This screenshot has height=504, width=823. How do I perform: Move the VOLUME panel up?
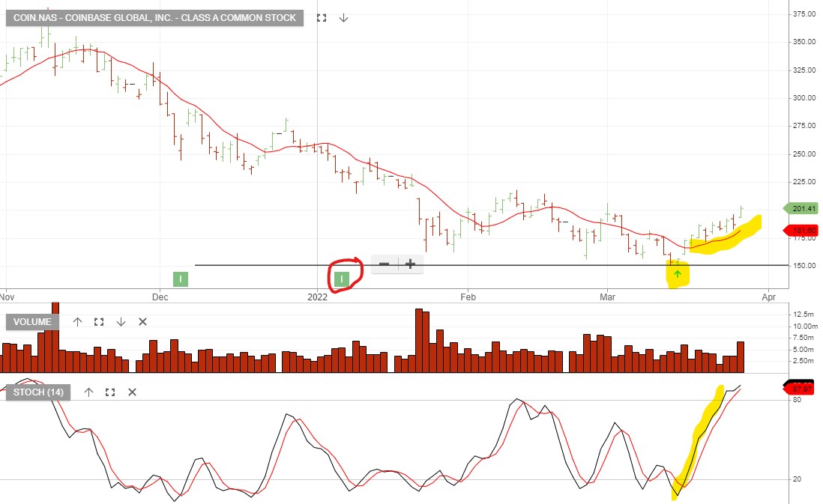76,322
